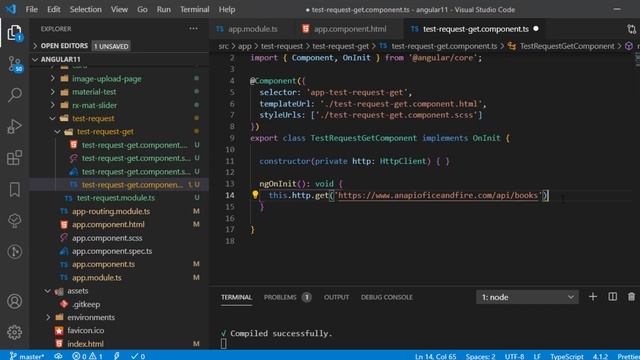Click the synchronize cloud icon in status bar
This screenshot has width=640, height=360.
[x=58, y=356]
